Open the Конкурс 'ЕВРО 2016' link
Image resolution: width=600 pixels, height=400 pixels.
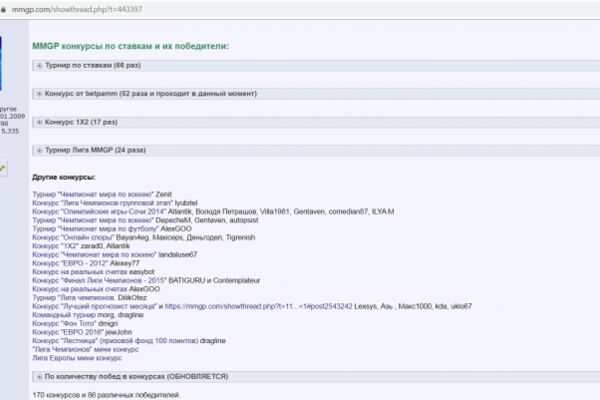[x=68, y=332]
